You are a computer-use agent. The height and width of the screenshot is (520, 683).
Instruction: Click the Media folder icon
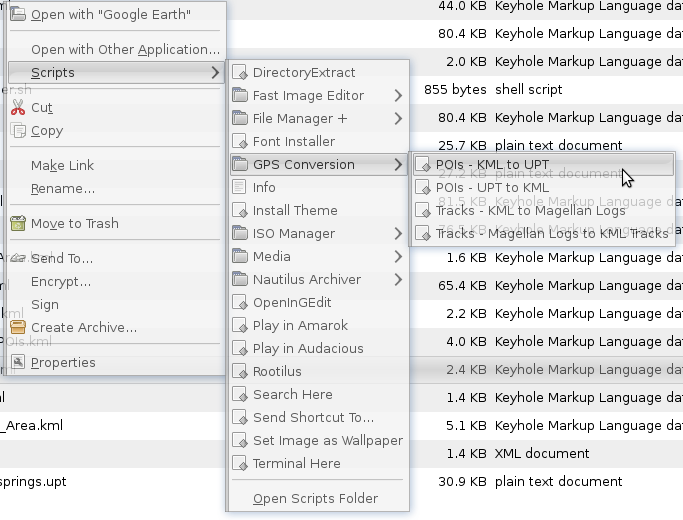click(x=240, y=256)
